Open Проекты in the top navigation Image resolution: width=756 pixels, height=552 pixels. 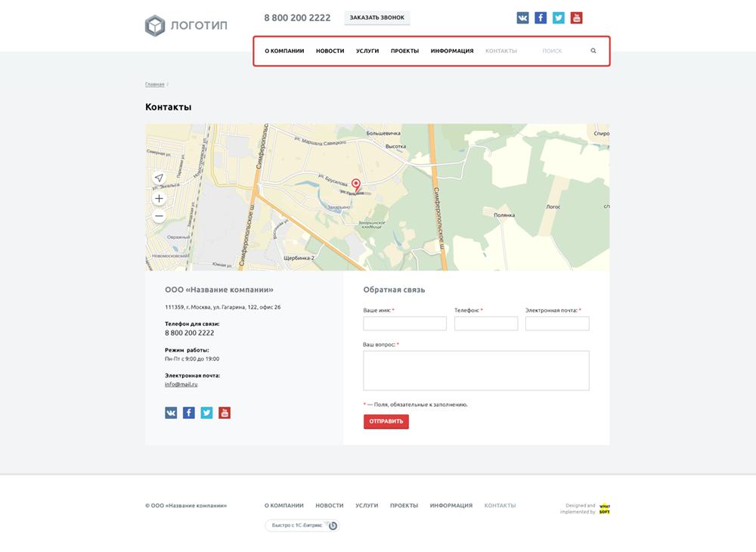[x=404, y=51]
